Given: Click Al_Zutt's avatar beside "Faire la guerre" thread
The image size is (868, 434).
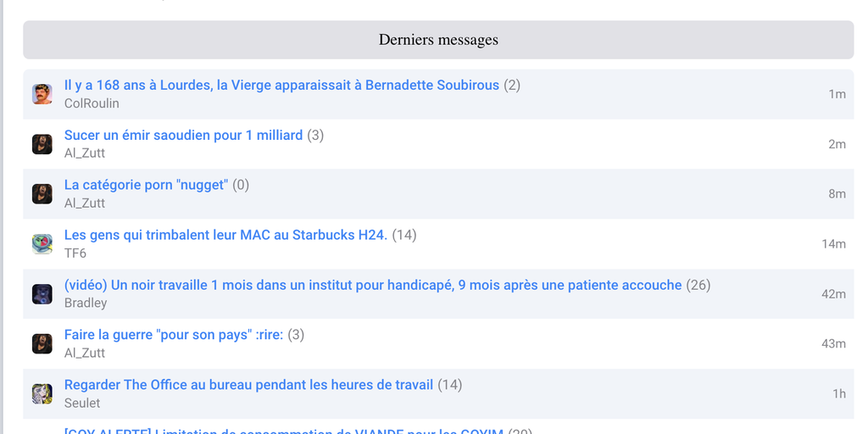Looking at the screenshot, I should [x=42, y=344].
